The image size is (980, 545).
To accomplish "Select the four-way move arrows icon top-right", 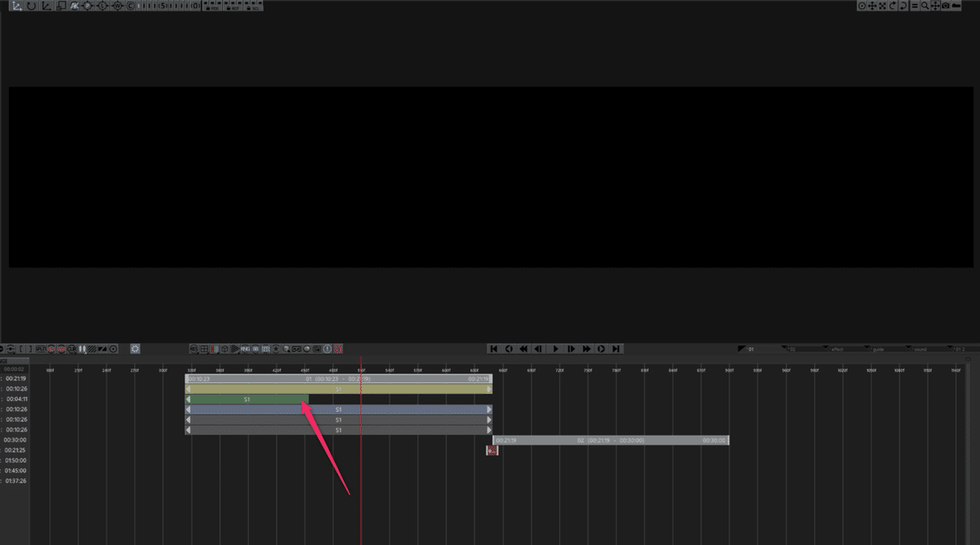I will coord(872,6).
